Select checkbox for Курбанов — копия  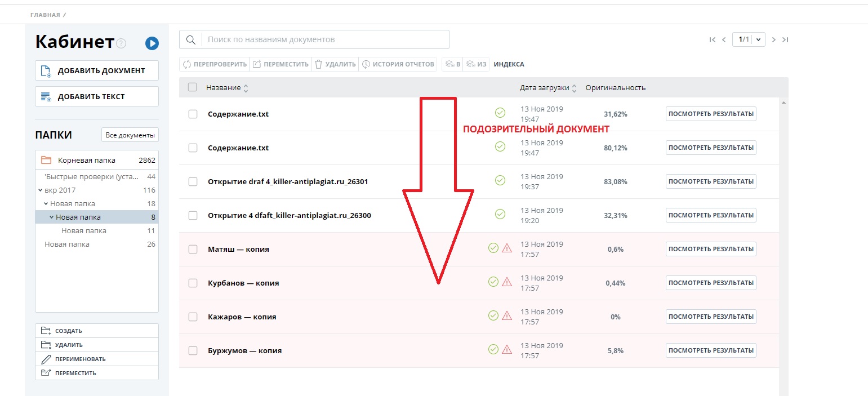pyautogui.click(x=193, y=283)
